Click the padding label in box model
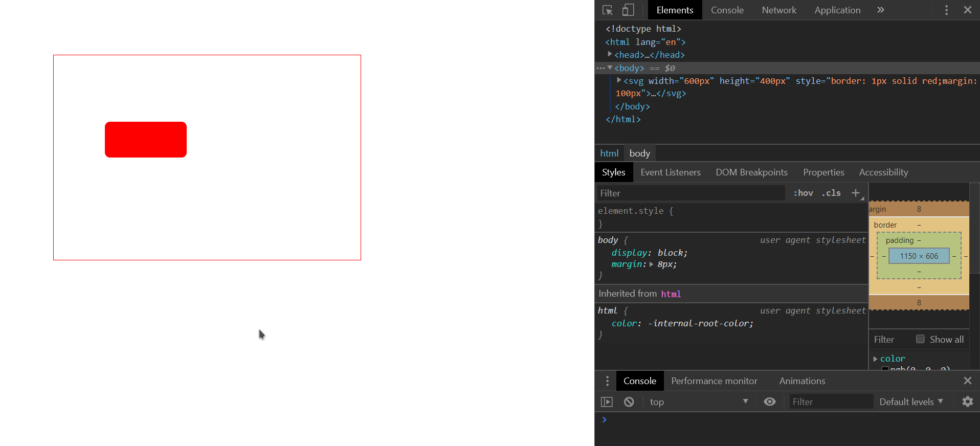980x446 pixels. 899,240
